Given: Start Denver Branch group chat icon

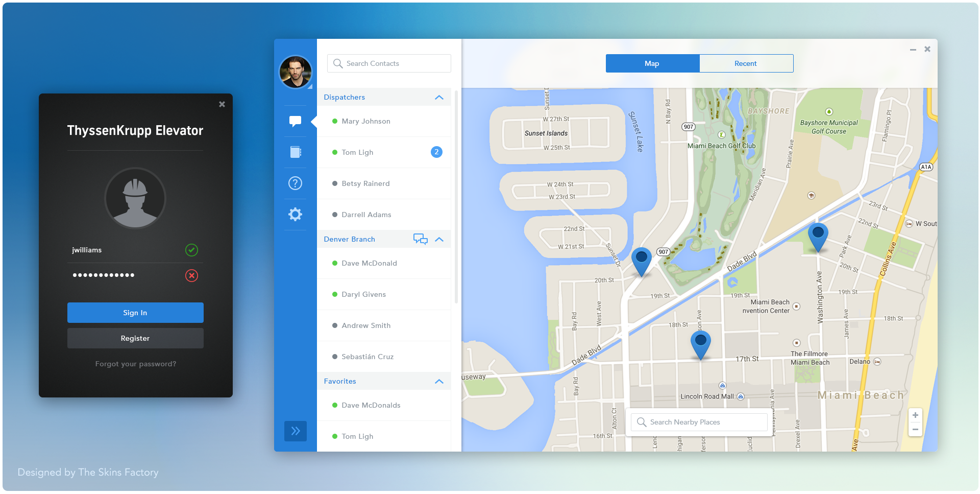Looking at the screenshot, I should [x=421, y=239].
